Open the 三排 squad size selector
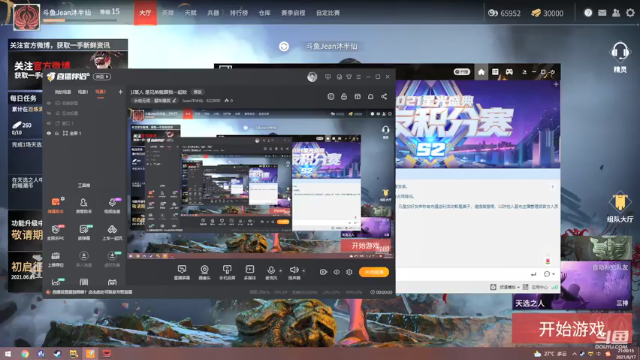 [622, 303]
